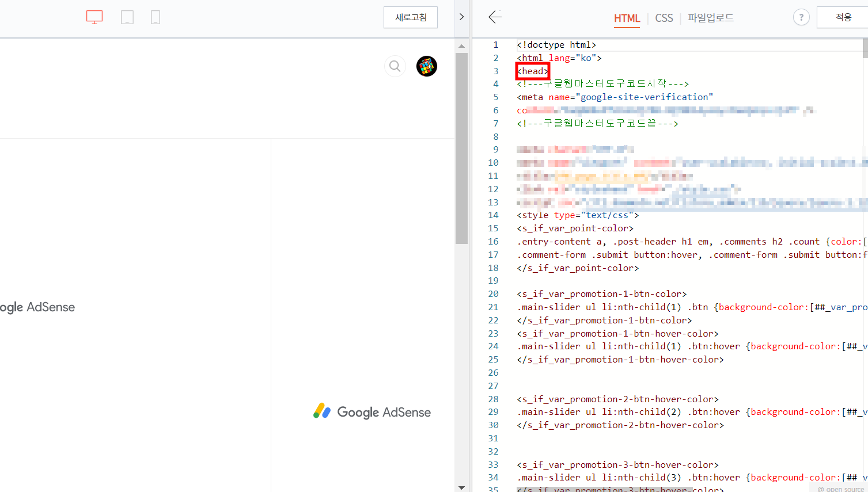Click preview scrollbar down arrow
Image resolution: width=868 pixels, height=492 pixels.
pyautogui.click(x=461, y=487)
